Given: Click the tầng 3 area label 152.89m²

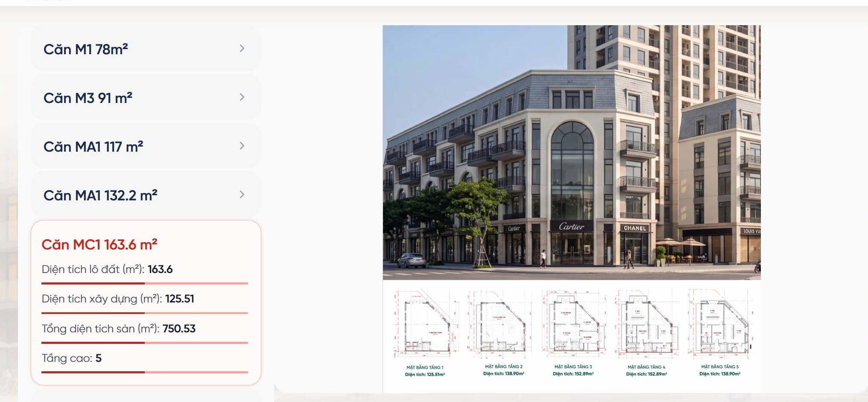Looking at the screenshot, I should (x=573, y=374).
